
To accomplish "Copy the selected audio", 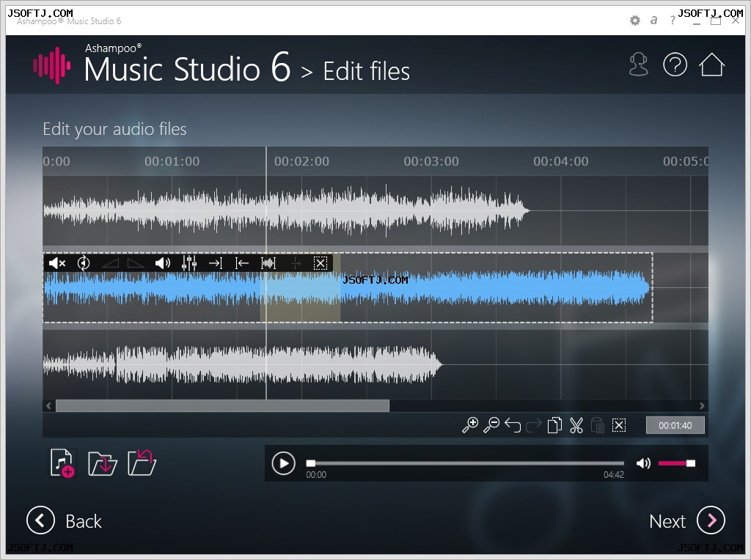I will coord(554,425).
